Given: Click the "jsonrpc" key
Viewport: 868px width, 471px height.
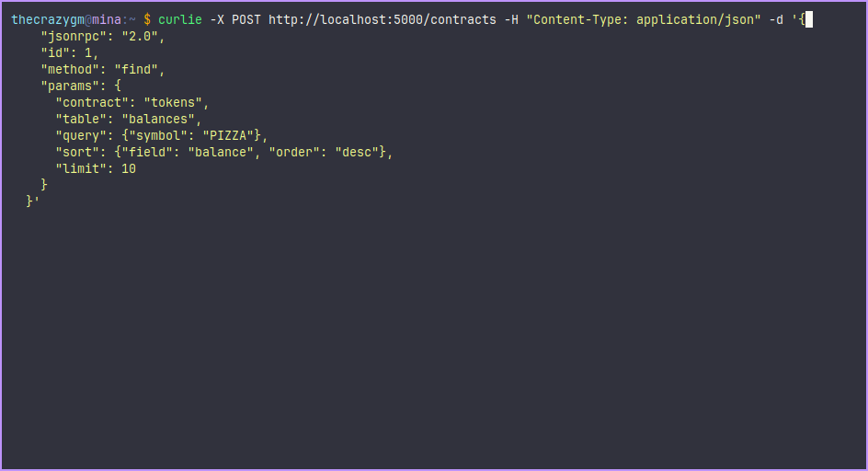Looking at the screenshot, I should (x=74, y=36).
